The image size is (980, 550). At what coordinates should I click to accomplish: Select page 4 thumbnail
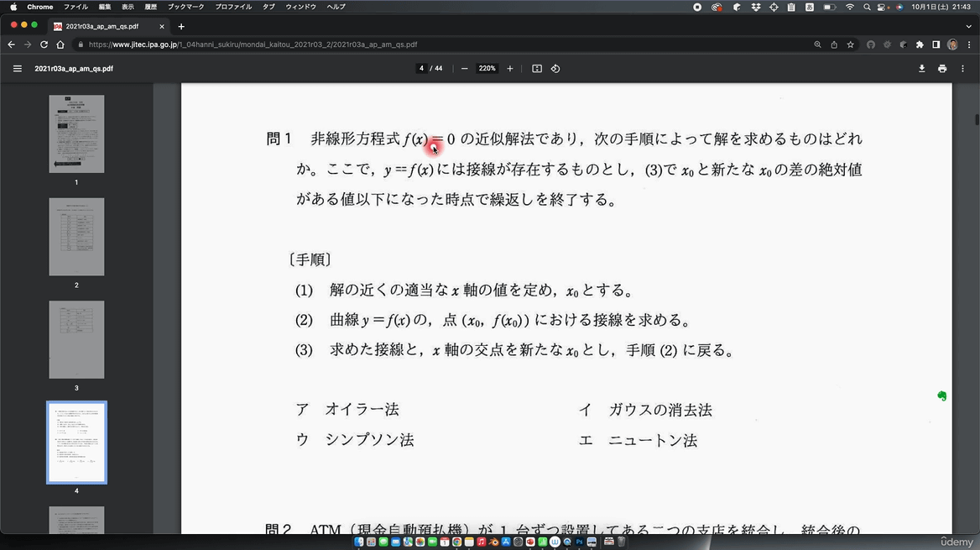pyautogui.click(x=77, y=443)
